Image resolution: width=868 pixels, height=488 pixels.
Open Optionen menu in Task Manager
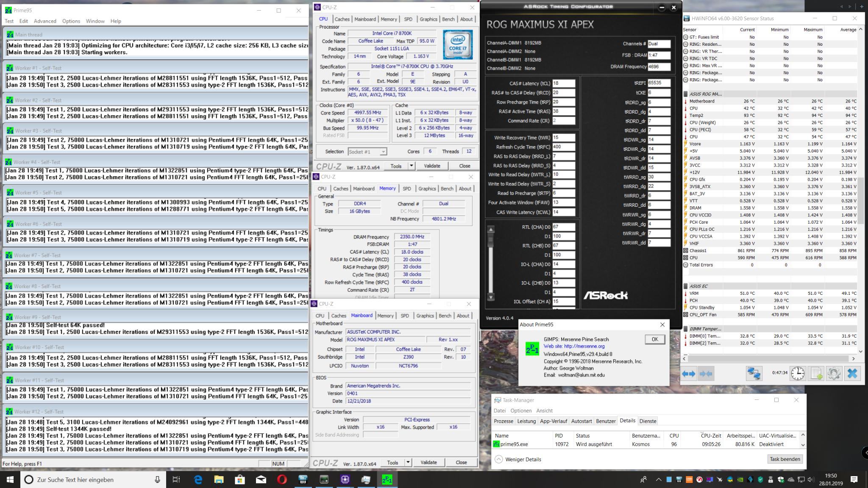[521, 410]
